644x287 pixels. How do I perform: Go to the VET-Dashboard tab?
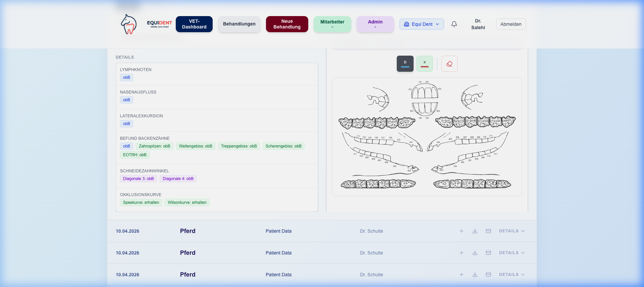click(194, 24)
